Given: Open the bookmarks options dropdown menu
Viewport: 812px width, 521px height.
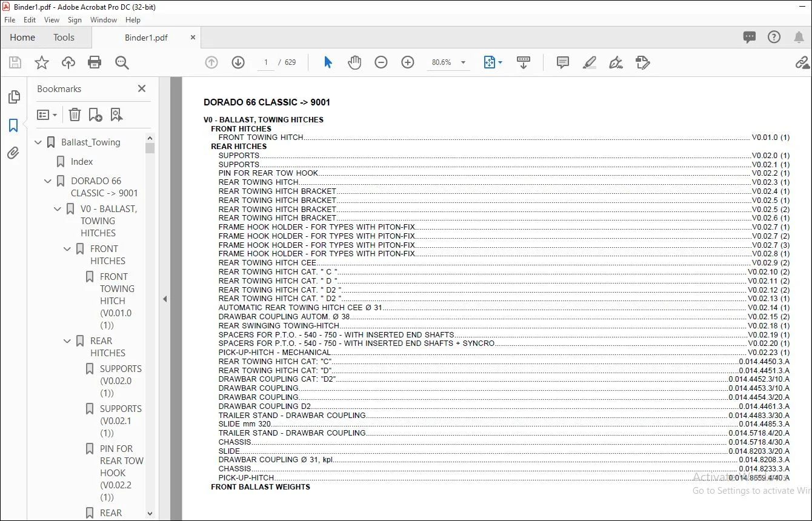Looking at the screenshot, I should (47, 114).
